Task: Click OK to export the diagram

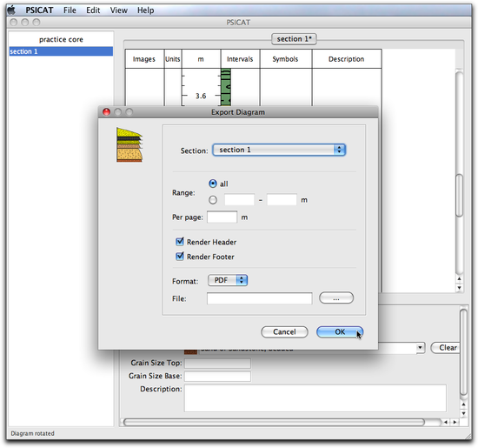Action: pos(340,331)
